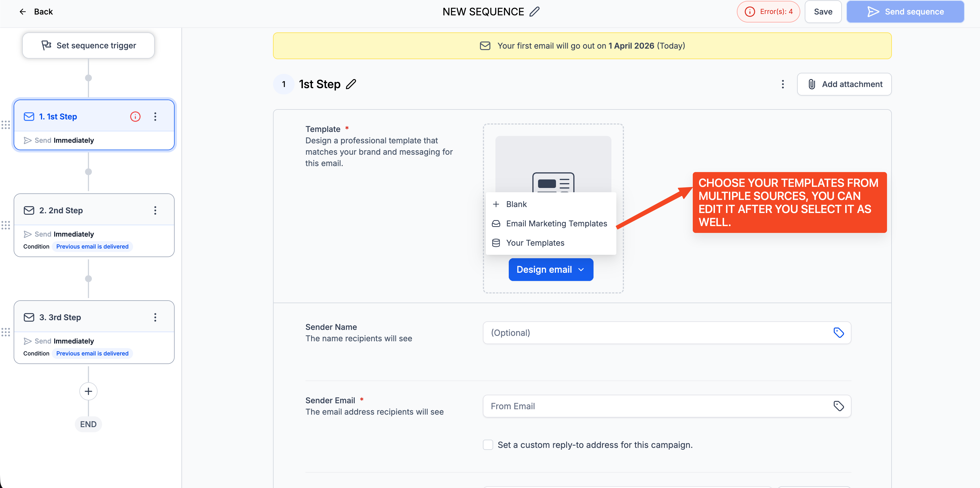Open the three-dot menu on 2nd Step card

(x=155, y=210)
